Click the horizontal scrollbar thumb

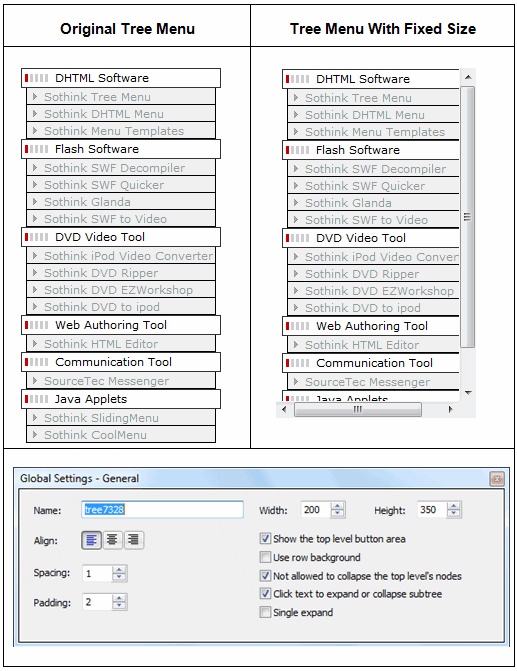click(x=358, y=410)
